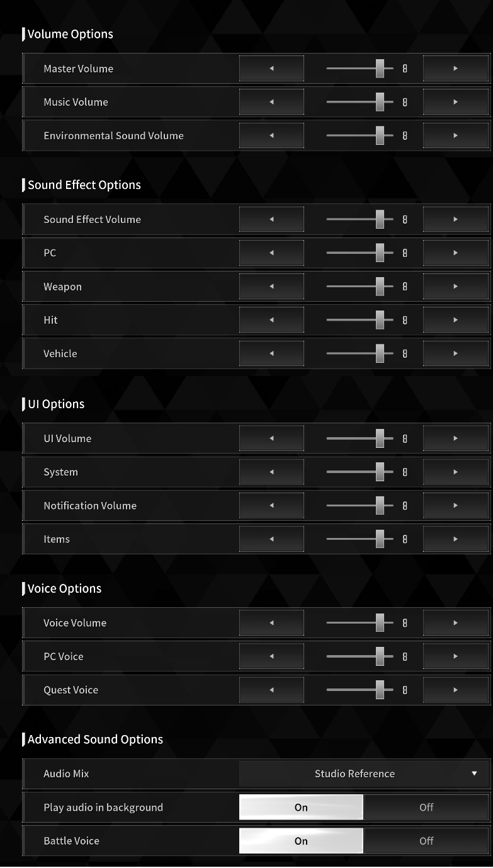The width and height of the screenshot is (493, 868).
Task: Increase PC Voice using right arrow
Action: tap(456, 656)
